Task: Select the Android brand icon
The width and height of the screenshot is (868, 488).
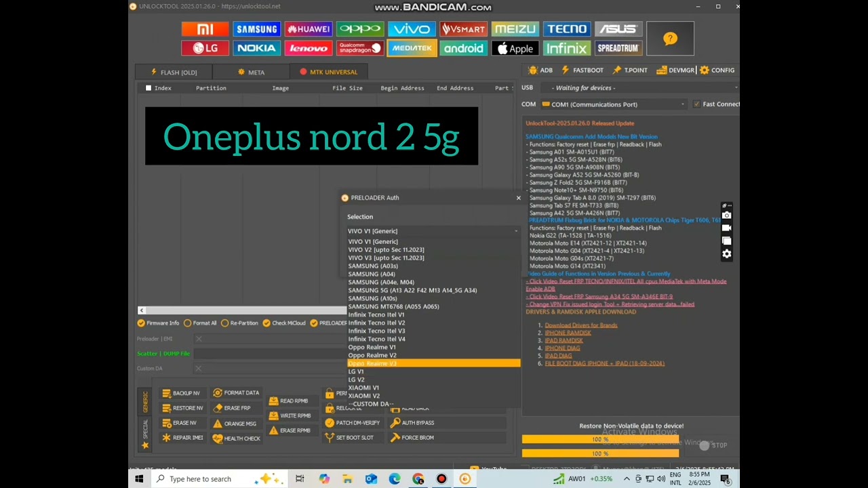Action: [463, 48]
